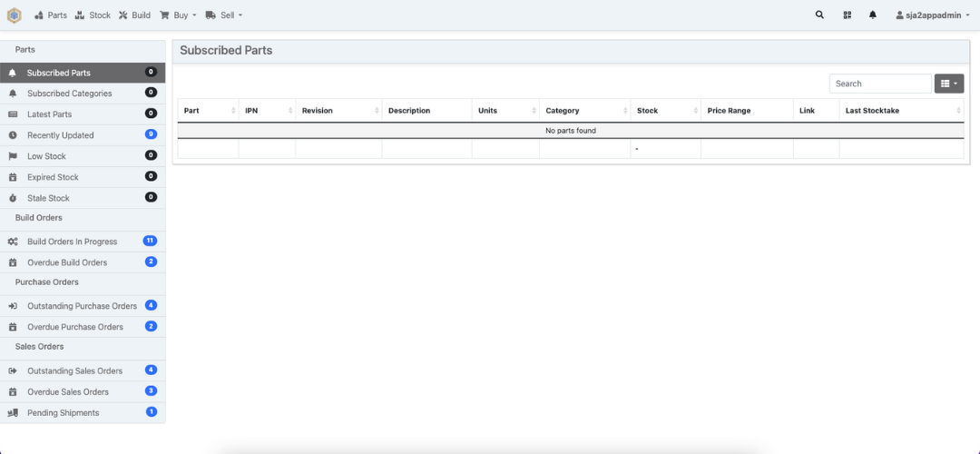Click the parts Search input field
The height and width of the screenshot is (454, 980).
coord(879,84)
